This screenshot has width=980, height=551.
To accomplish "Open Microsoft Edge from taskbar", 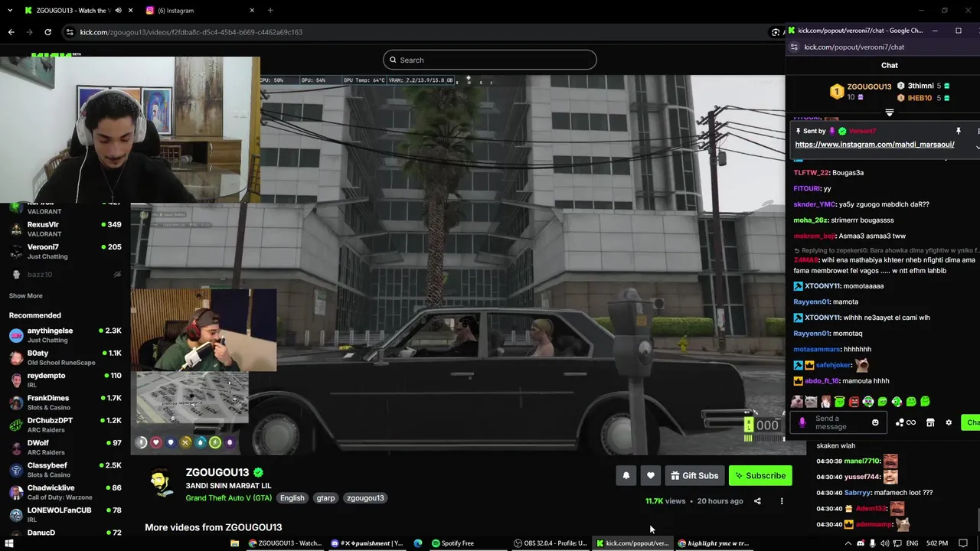I will point(418,543).
